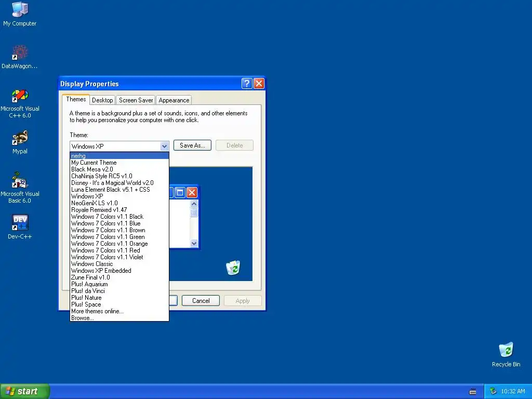The image size is (532, 399).
Task: Close the Display Properties dialog
Action: point(259,84)
